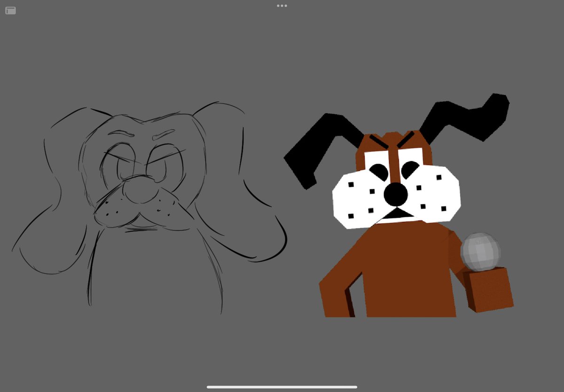Tap the interface toggle icon top-left
This screenshot has width=564, height=392.
coord(10,10)
